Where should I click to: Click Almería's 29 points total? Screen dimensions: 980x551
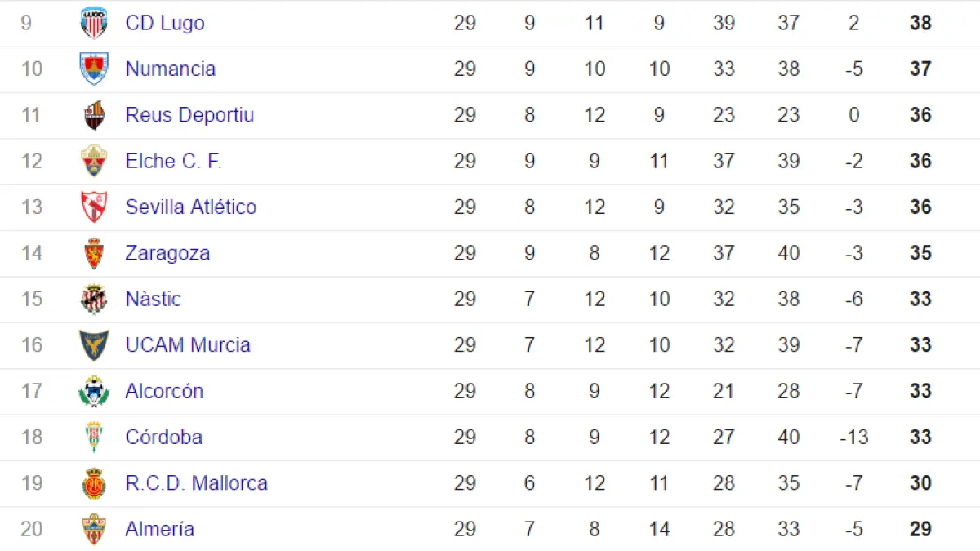[920, 529]
